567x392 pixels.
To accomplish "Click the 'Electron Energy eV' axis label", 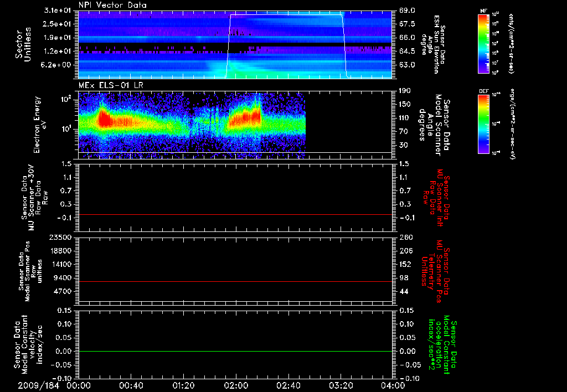I will [40, 125].
